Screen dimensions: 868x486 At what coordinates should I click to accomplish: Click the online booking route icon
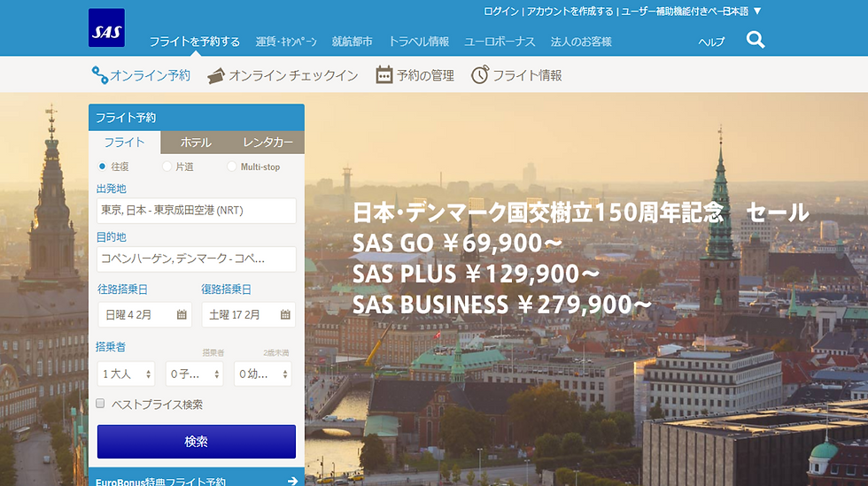pyautogui.click(x=99, y=75)
